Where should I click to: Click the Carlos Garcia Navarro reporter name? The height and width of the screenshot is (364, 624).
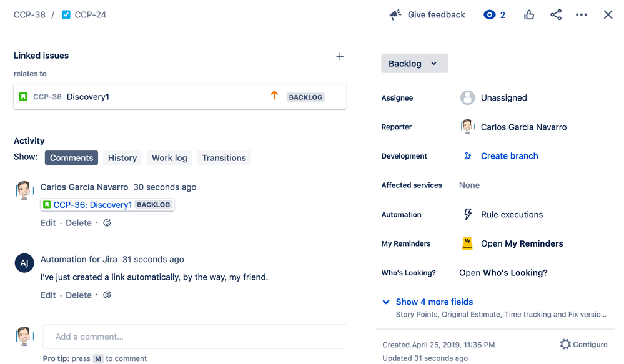click(523, 127)
